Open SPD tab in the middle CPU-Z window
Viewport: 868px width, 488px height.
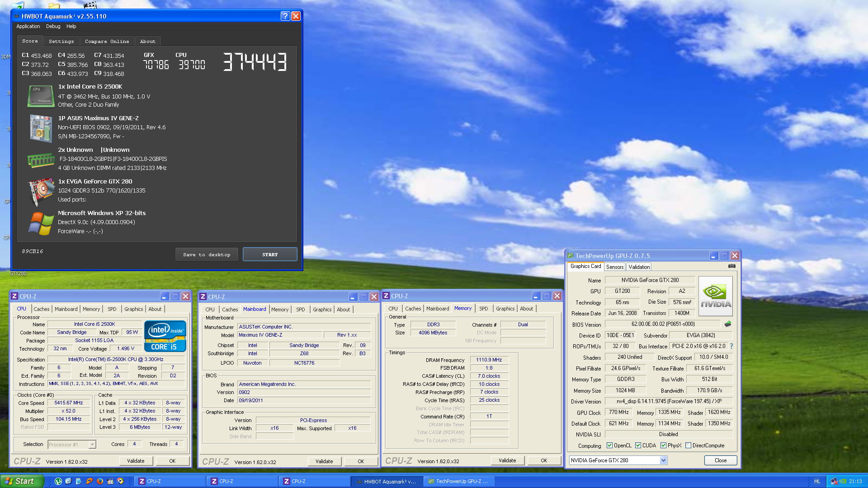pyautogui.click(x=301, y=310)
